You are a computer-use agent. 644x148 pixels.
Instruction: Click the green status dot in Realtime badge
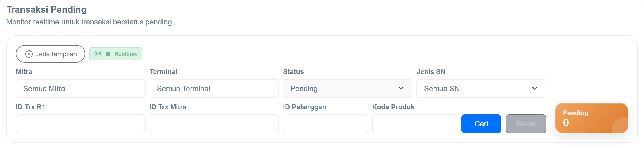click(108, 54)
